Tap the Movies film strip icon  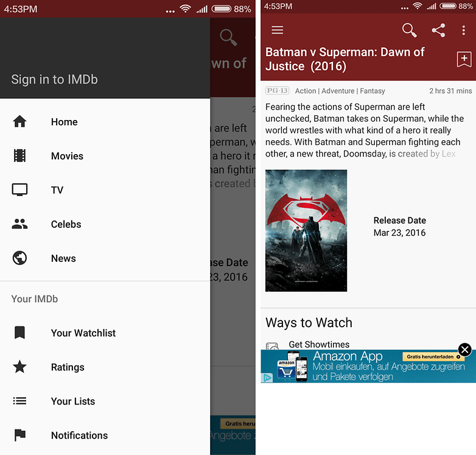click(19, 155)
